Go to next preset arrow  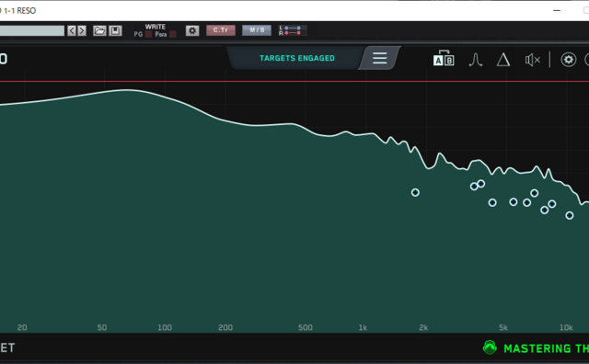click(x=82, y=30)
